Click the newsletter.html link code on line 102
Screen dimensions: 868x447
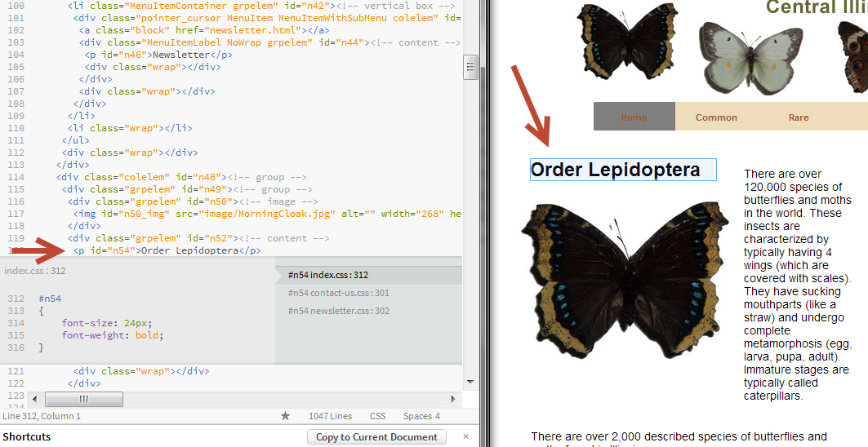coord(204,30)
